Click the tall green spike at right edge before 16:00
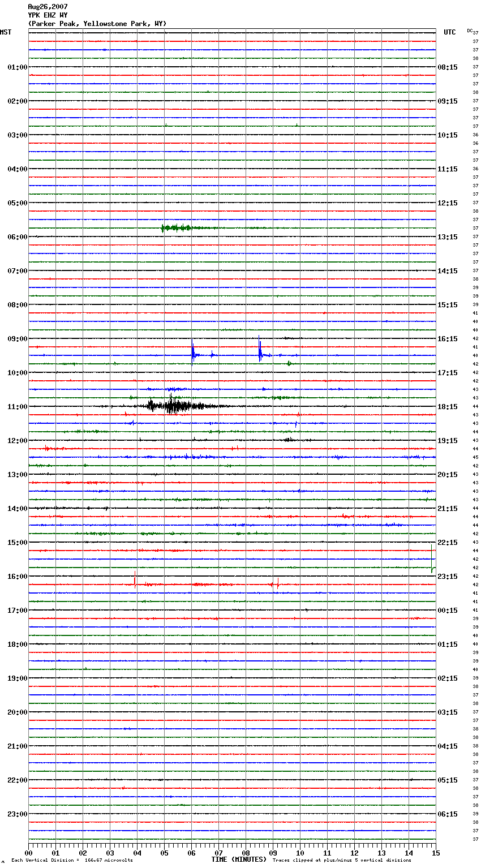 click(432, 558)
